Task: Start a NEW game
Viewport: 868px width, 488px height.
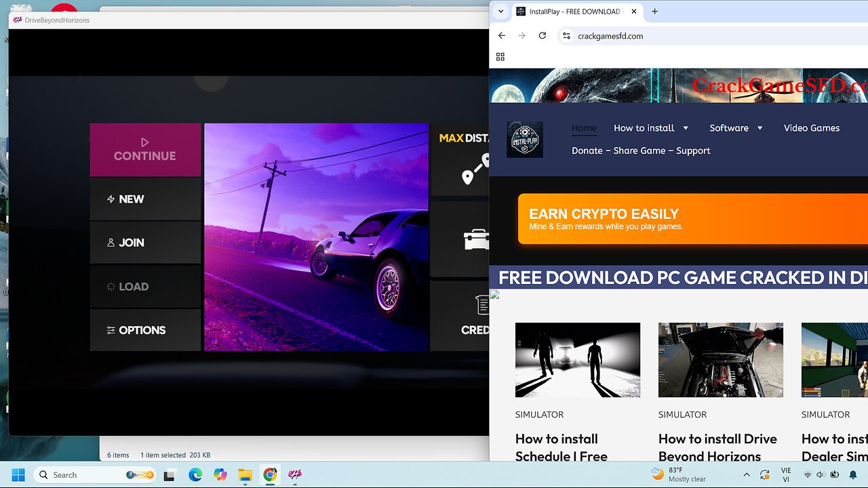Action: 145,199
